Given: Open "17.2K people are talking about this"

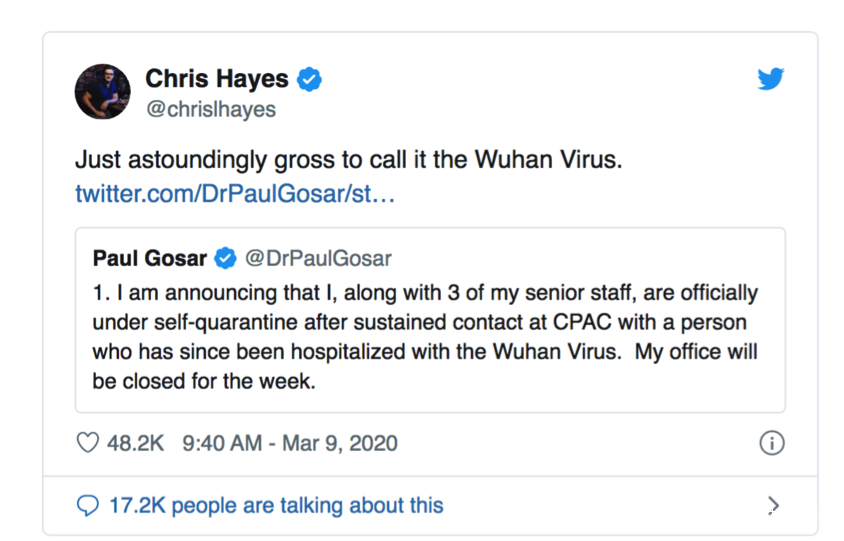Looking at the screenshot, I should click(276, 505).
